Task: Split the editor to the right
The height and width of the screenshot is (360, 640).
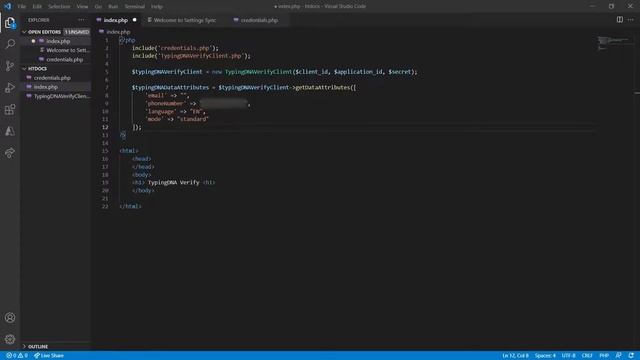Action: click(620, 20)
